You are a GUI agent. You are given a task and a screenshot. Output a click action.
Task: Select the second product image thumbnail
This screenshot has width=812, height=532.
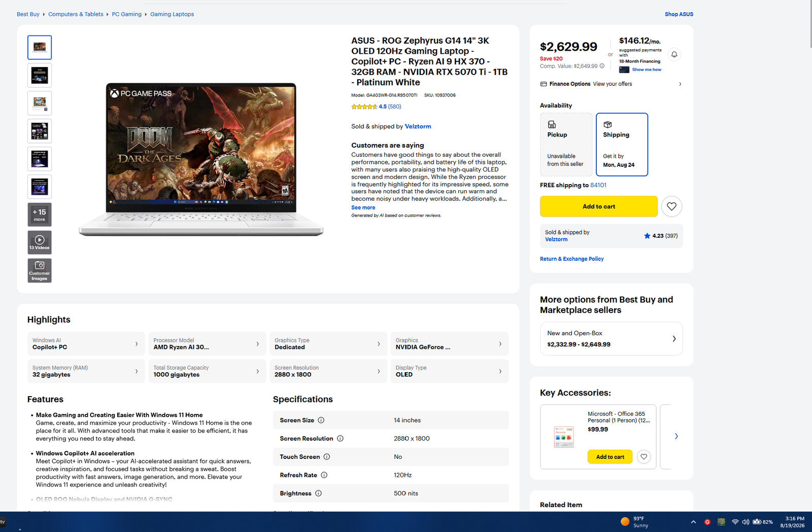coord(40,75)
